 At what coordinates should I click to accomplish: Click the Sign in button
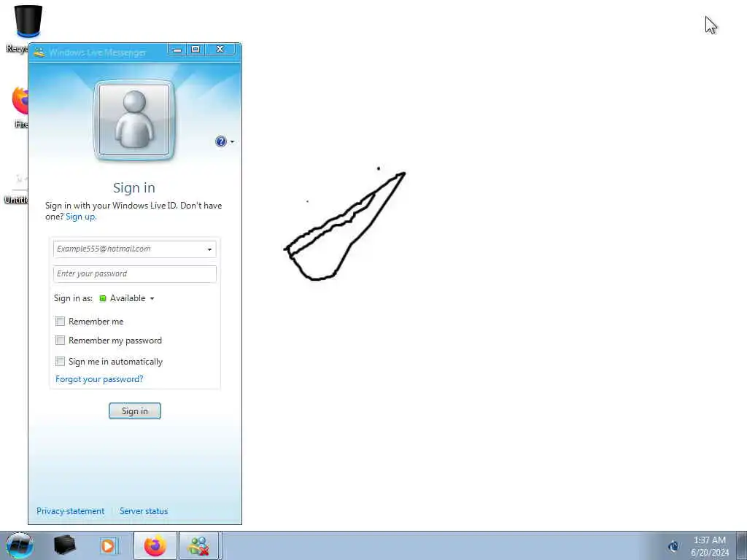[135, 411]
